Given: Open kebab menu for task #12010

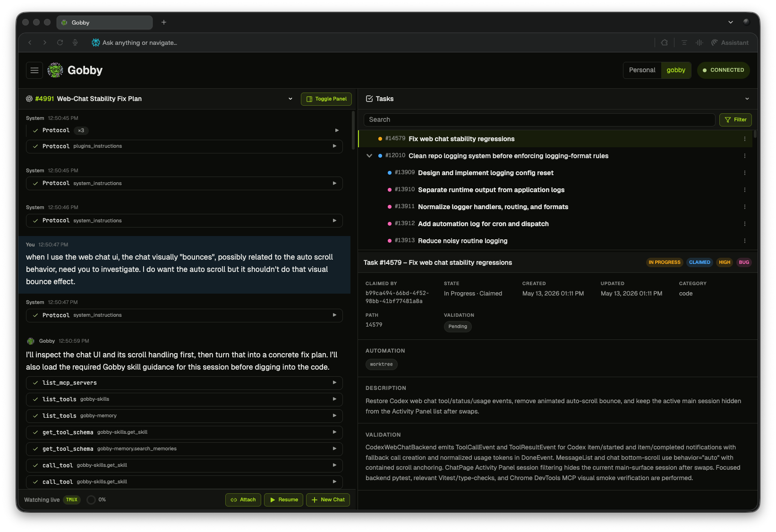Looking at the screenshot, I should click(x=745, y=156).
